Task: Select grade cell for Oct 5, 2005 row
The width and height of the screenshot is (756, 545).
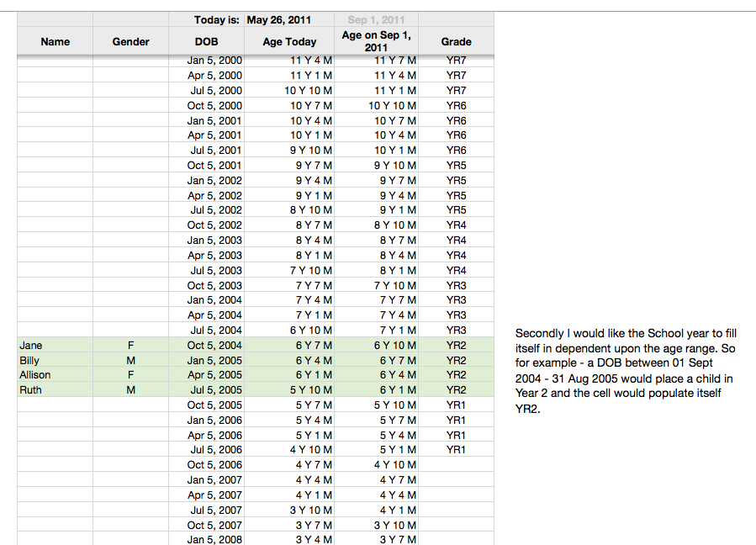Action: (456, 405)
